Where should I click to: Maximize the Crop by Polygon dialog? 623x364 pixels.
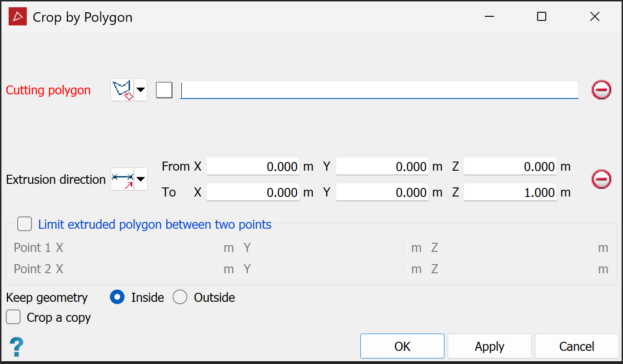point(541,17)
